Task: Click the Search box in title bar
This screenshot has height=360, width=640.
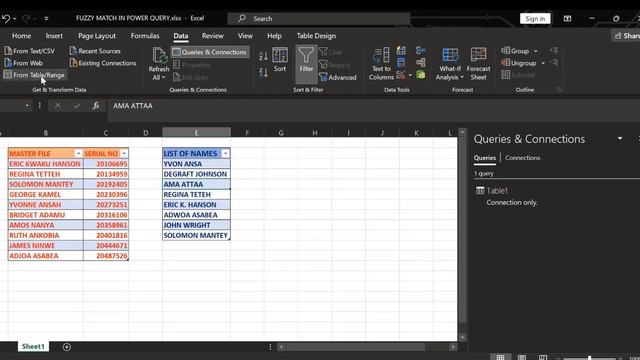Action: (319, 18)
